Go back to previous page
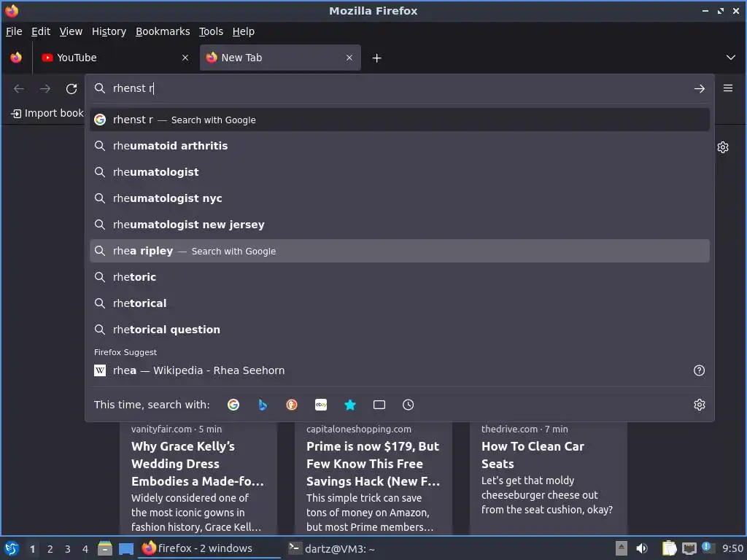Image resolution: width=747 pixels, height=560 pixels. click(x=19, y=88)
